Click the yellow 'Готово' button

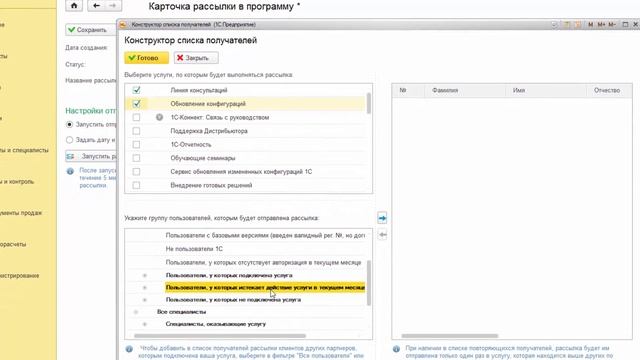click(x=147, y=58)
